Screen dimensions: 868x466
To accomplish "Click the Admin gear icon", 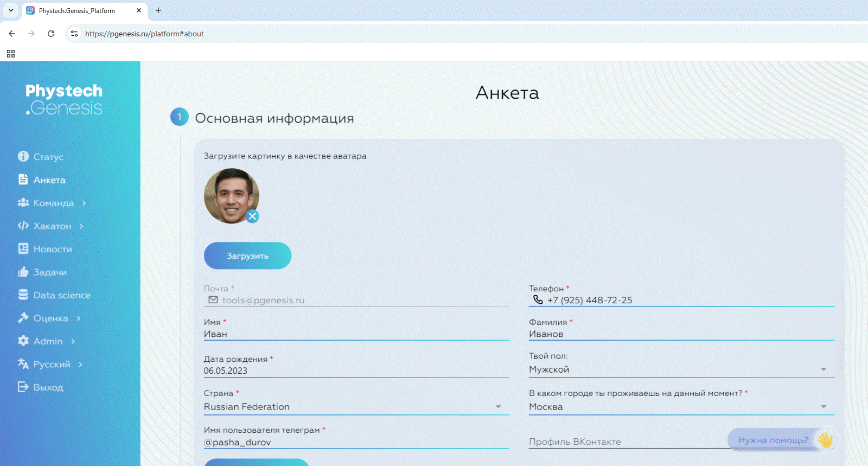I will [23, 341].
